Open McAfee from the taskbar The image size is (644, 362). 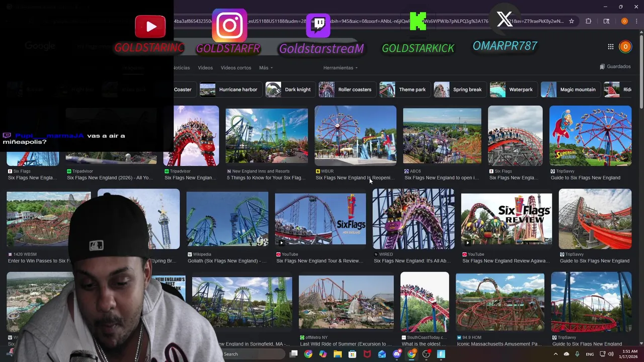[x=367, y=354]
